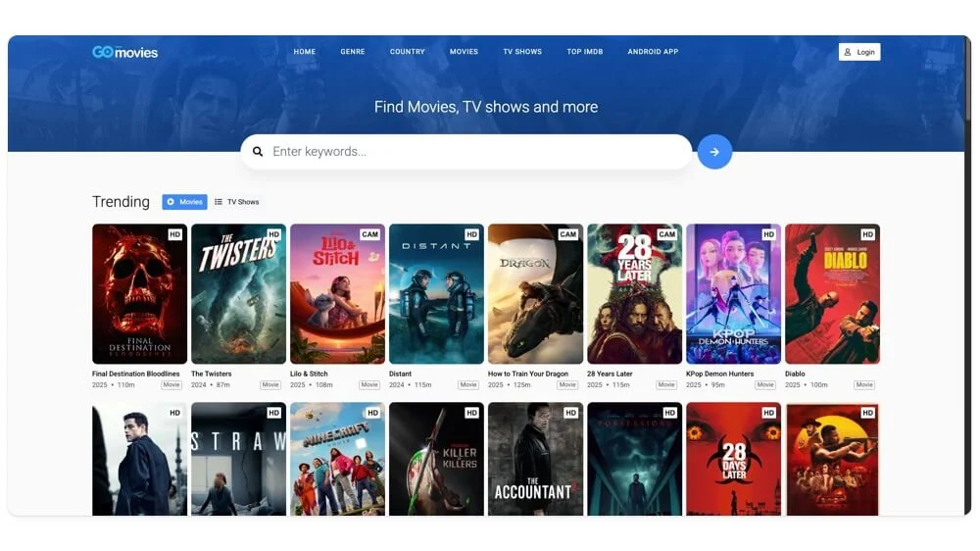Click HD badge on STRAW poster
980x551 pixels.
pos(273,413)
